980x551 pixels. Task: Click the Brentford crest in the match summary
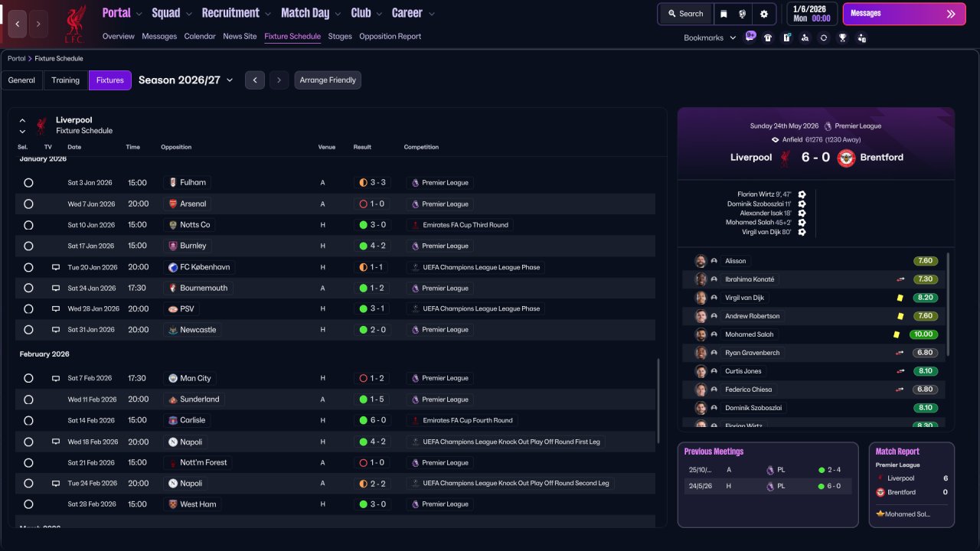846,158
